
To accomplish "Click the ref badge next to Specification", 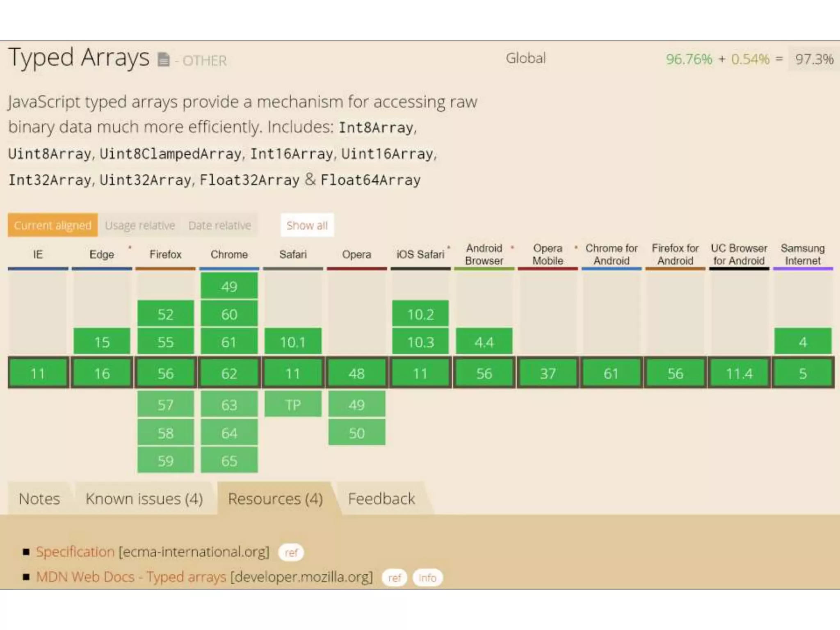I will point(291,552).
